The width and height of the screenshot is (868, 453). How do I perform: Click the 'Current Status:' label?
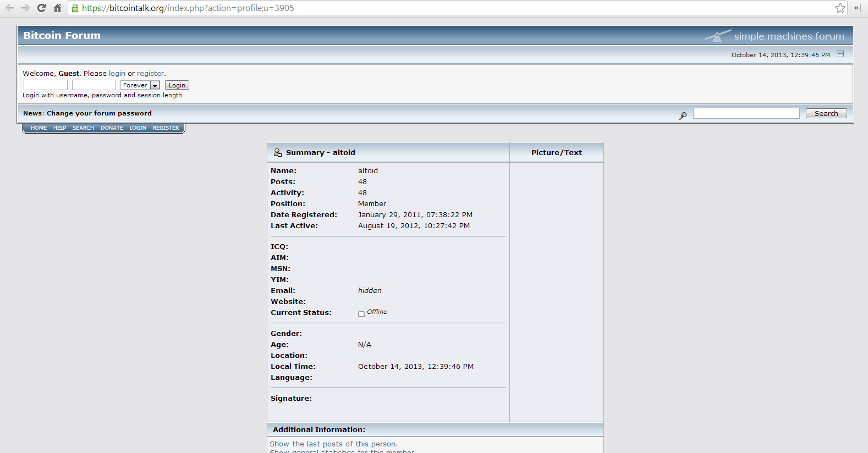[301, 312]
